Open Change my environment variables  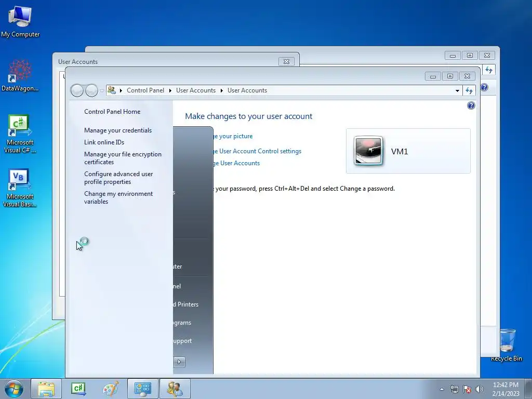pos(118,197)
